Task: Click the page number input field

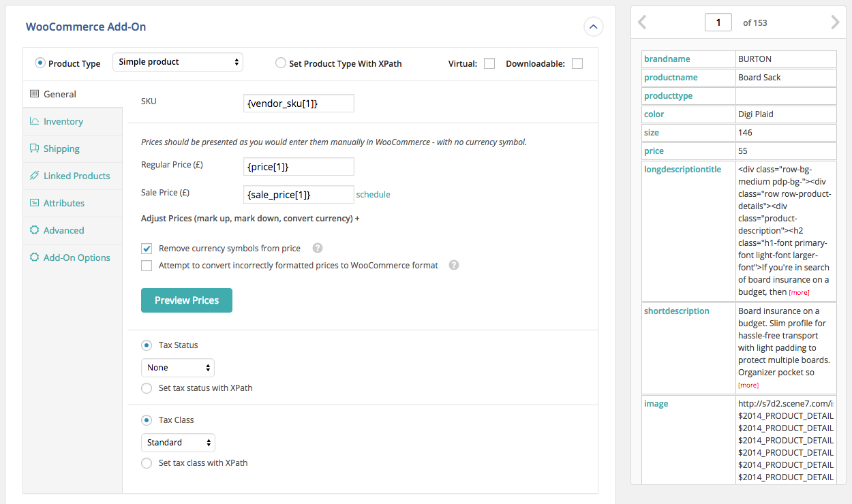Action: [x=718, y=22]
